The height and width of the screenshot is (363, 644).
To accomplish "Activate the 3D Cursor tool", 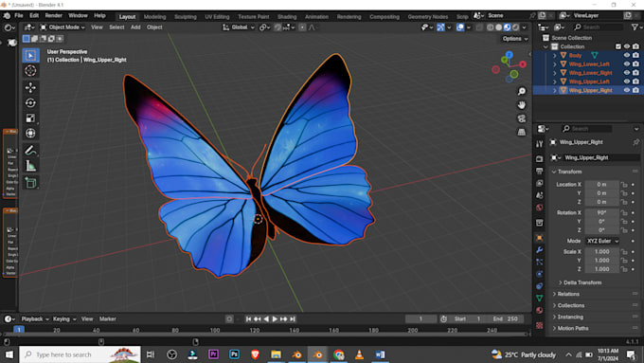I will 30,71.
